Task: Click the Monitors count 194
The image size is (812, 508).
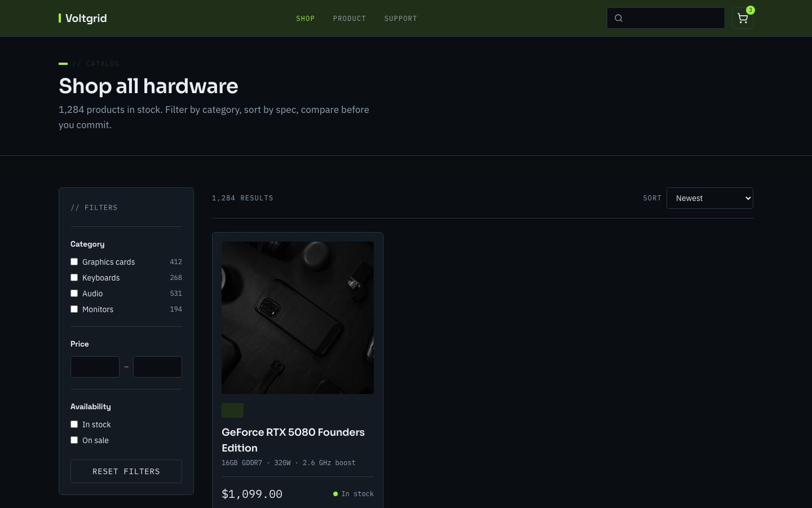Action: (x=176, y=309)
